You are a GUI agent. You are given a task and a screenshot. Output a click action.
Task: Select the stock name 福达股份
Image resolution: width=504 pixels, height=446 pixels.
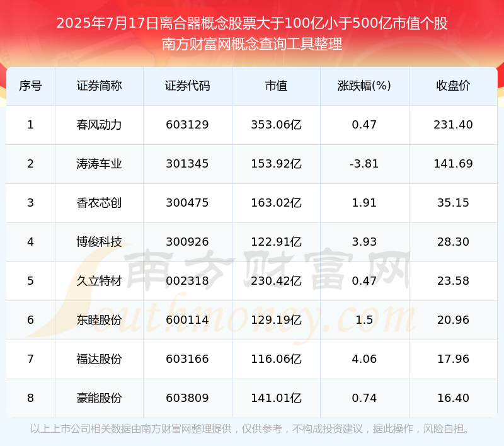click(99, 359)
